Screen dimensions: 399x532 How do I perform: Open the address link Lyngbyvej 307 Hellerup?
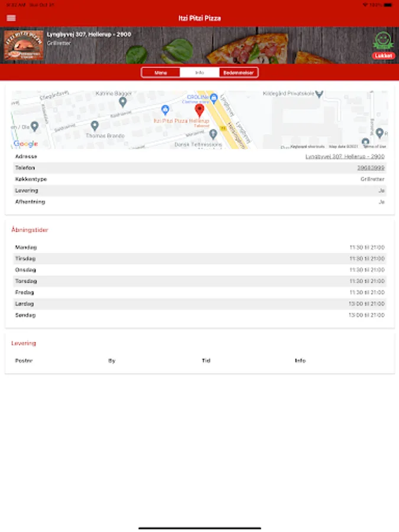pyautogui.click(x=345, y=157)
